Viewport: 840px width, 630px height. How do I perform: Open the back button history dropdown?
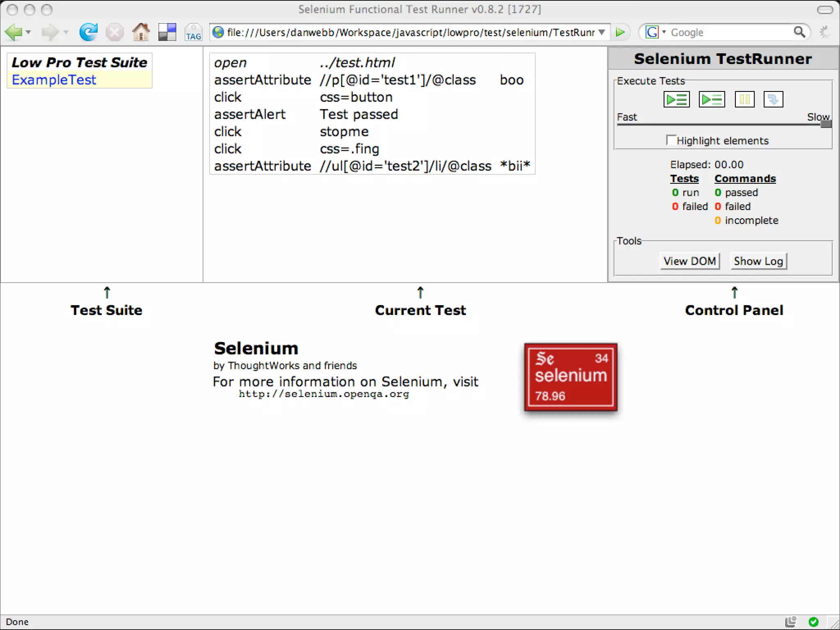(x=28, y=32)
